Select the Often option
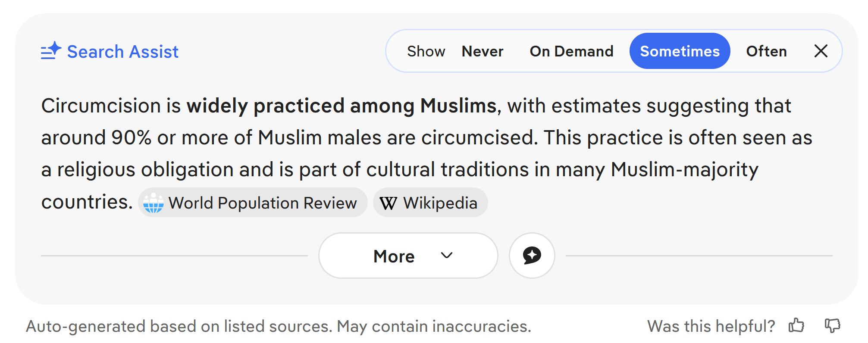Screen dimensions: 868x343 coord(766,51)
